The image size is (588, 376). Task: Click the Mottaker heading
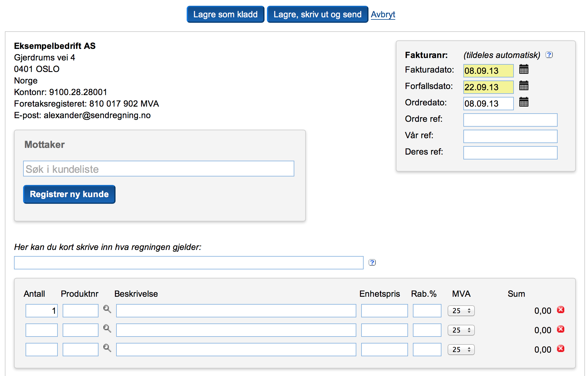(x=45, y=145)
